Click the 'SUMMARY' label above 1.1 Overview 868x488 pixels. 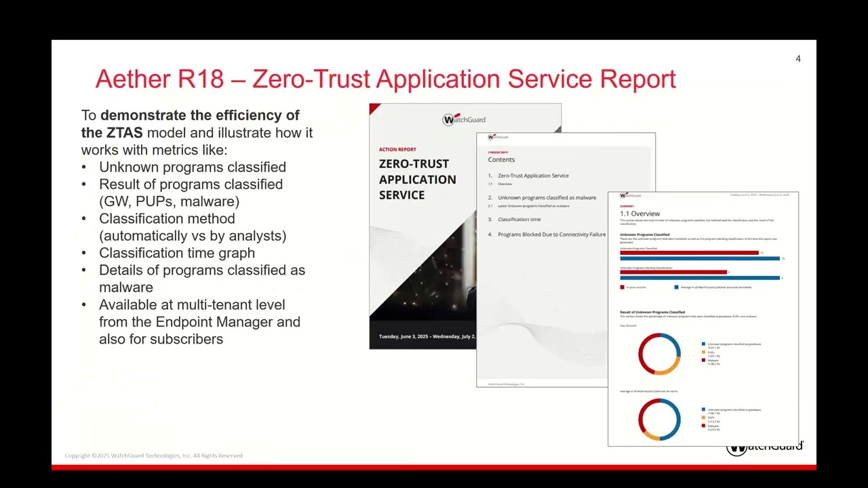[627, 206]
